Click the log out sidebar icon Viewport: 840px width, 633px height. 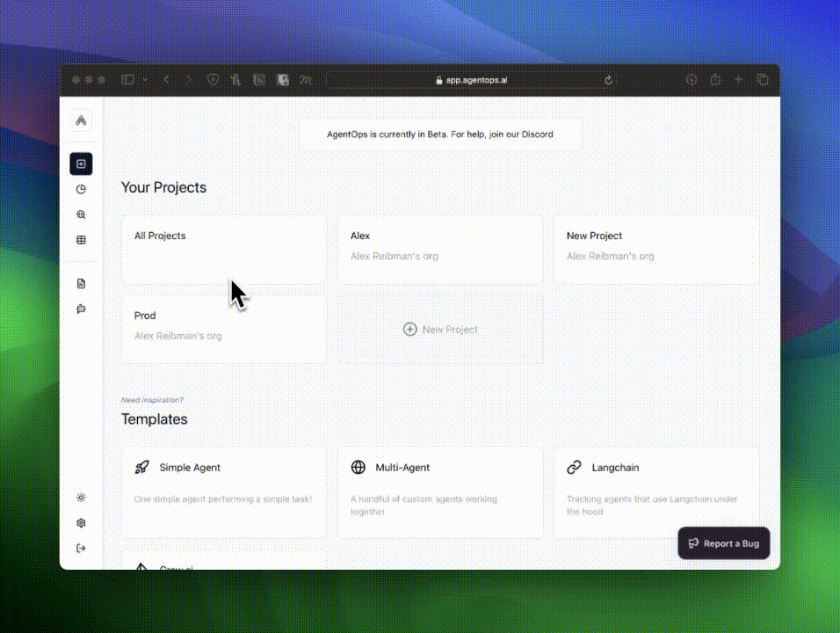[x=81, y=548]
